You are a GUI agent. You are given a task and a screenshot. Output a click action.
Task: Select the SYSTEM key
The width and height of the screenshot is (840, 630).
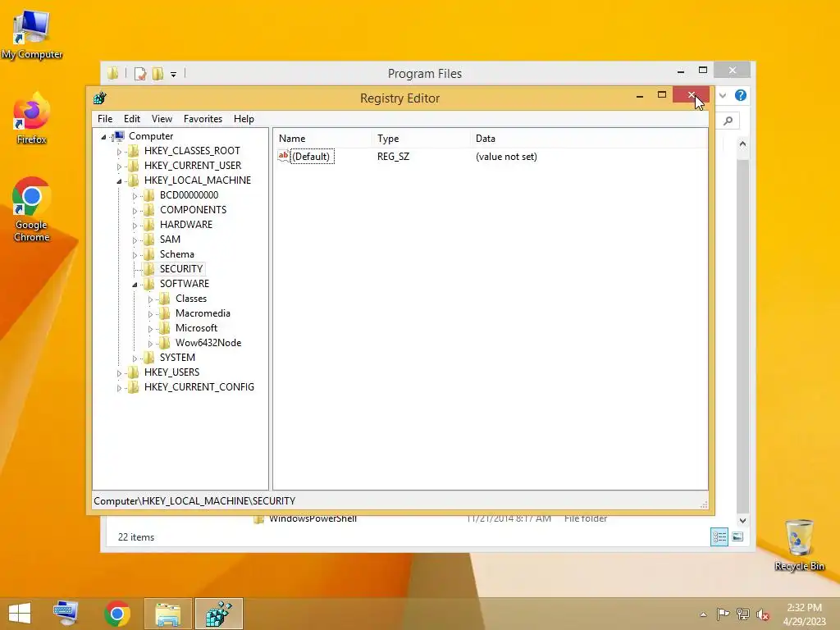coord(177,358)
